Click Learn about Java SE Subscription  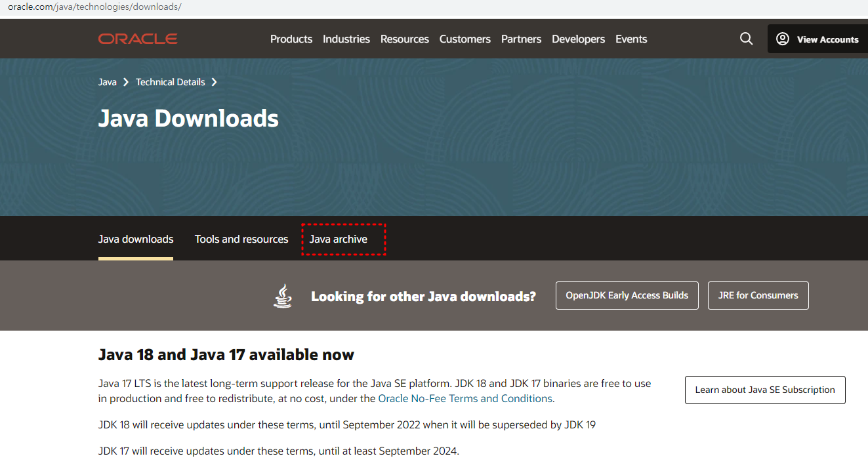[765, 390]
